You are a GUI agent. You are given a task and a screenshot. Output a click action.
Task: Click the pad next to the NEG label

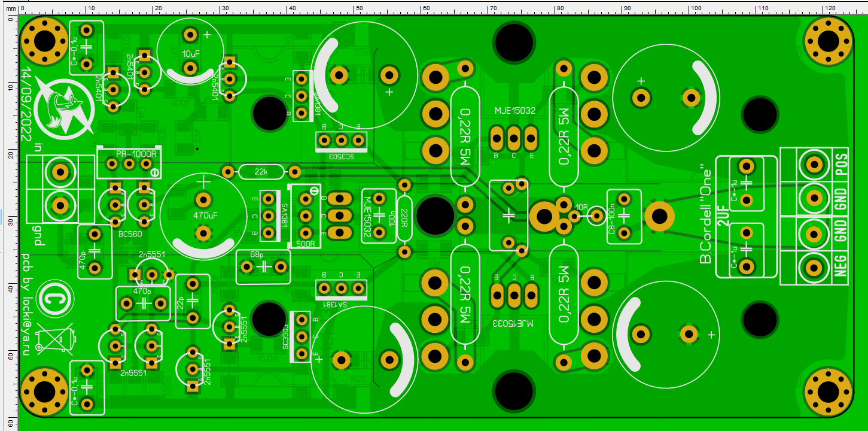(x=814, y=267)
